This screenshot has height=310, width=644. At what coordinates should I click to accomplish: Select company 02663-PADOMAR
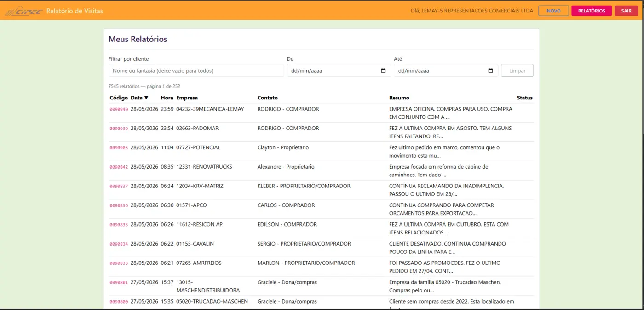coord(197,128)
